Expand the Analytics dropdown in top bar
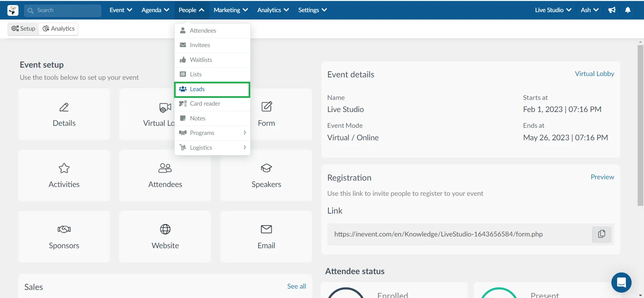644x298 pixels. [273, 10]
